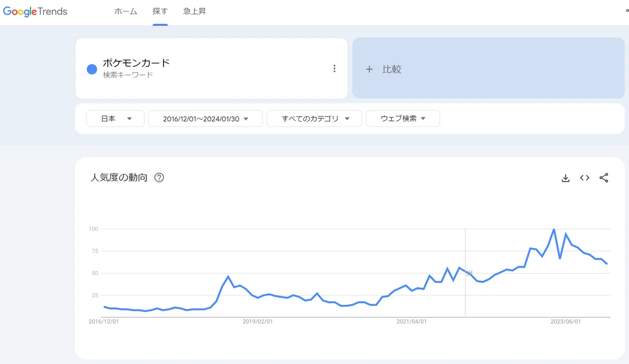Viewport: 629px width, 364px height.
Task: Click the blue dot beside ポケモンカード
Action: [x=92, y=69]
